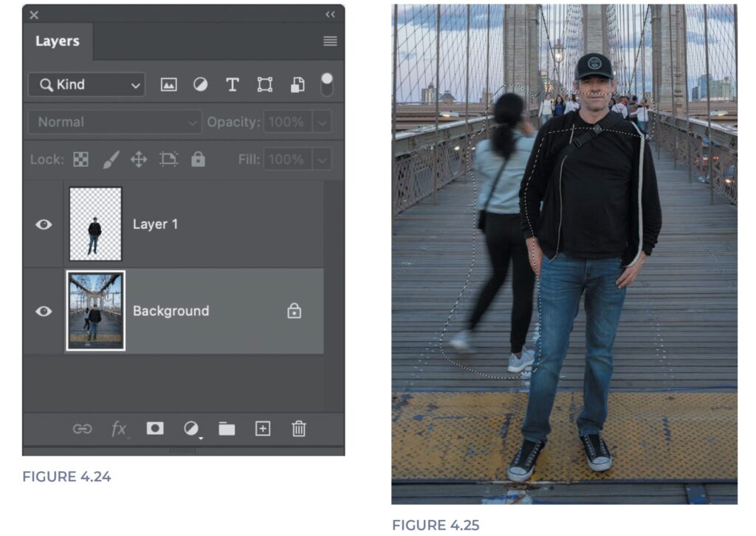Delete layer using the trash icon
Viewport: 756px width, 536px height.
point(298,429)
